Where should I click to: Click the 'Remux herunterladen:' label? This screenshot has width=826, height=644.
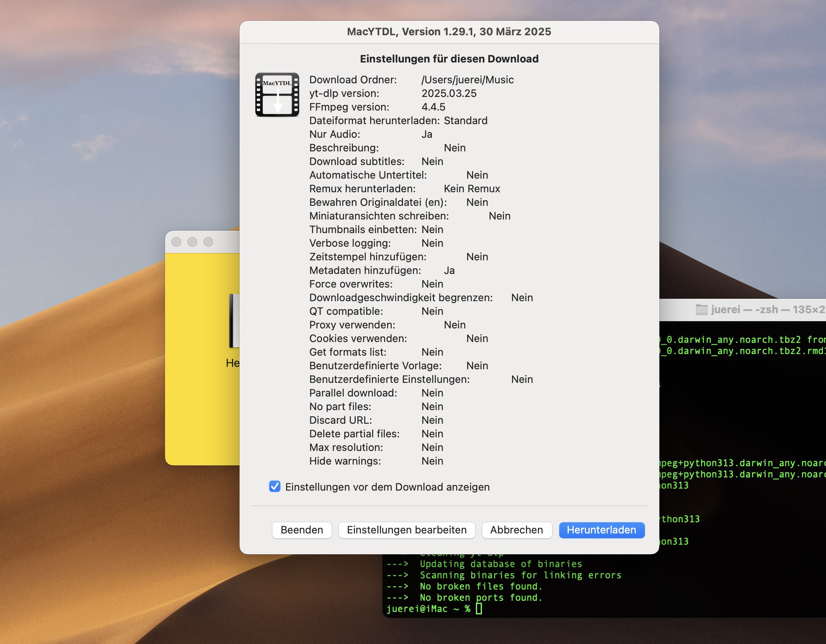pos(363,189)
